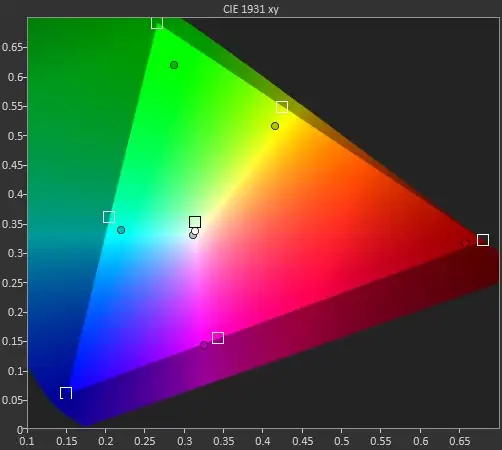Select the measured green circle marker
The image size is (502, 450).
click(x=174, y=65)
